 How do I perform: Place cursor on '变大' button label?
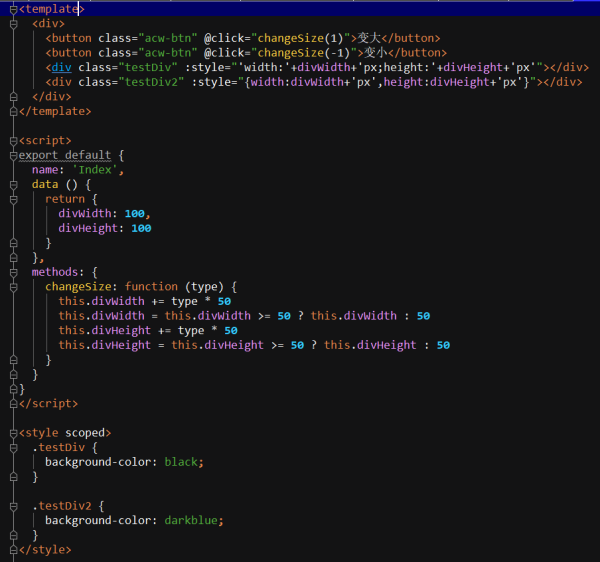coord(369,38)
